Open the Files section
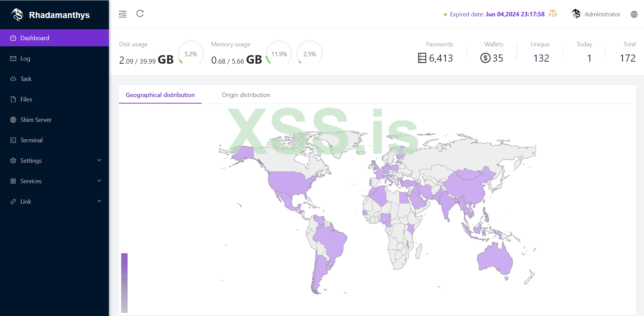Image resolution: width=644 pixels, height=316 pixels. 54,99
